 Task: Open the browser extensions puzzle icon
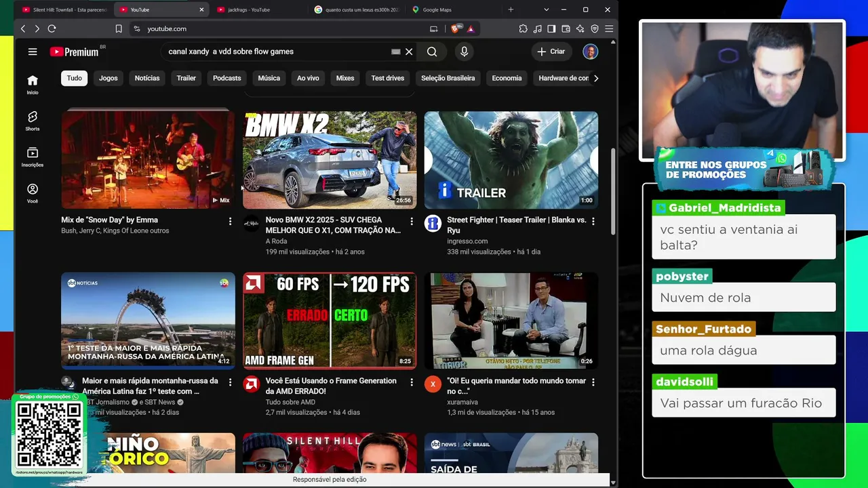[x=523, y=28]
